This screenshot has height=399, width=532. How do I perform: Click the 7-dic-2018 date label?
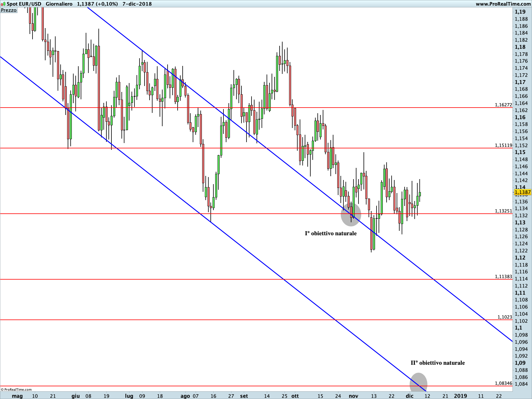[x=137, y=4]
